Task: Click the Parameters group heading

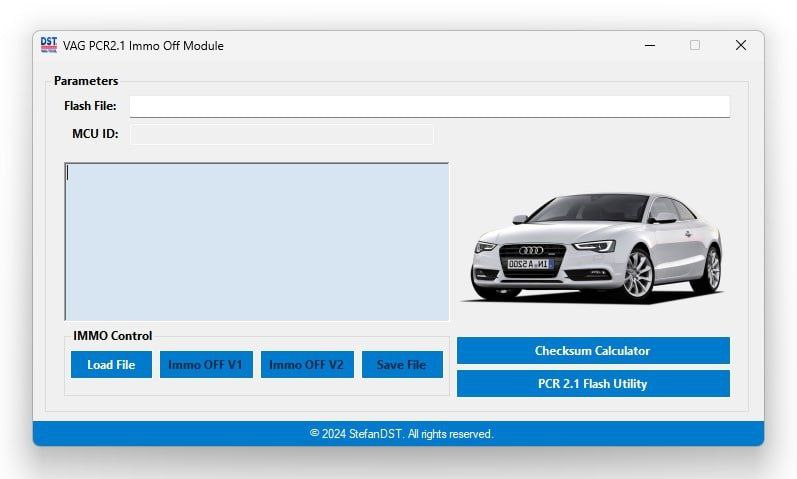Action: 86,81
